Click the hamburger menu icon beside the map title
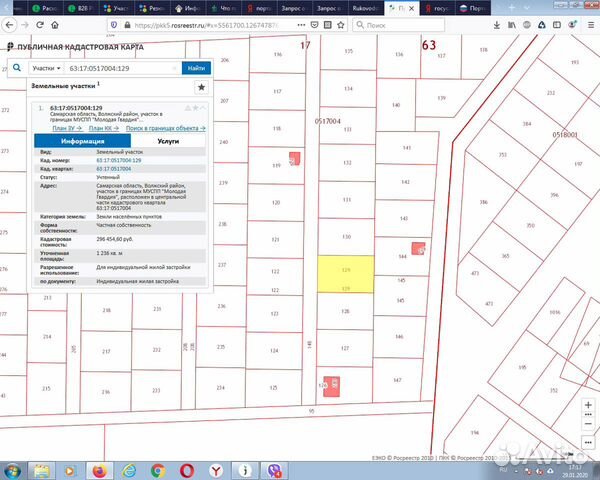Viewport: 600px width, 480px height. pos(10,45)
